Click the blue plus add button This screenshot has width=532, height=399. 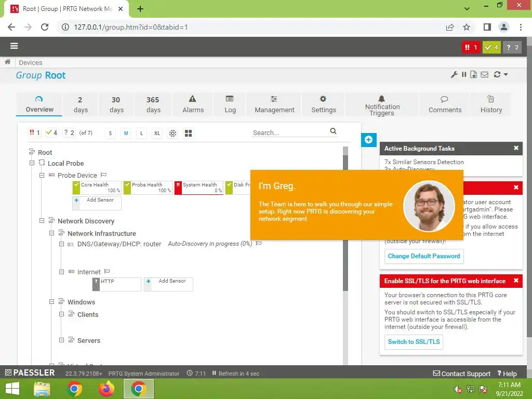click(368, 140)
